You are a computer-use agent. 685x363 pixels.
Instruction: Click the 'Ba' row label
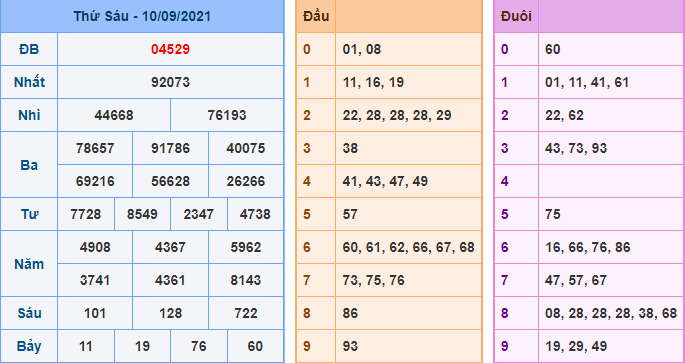coord(29,165)
